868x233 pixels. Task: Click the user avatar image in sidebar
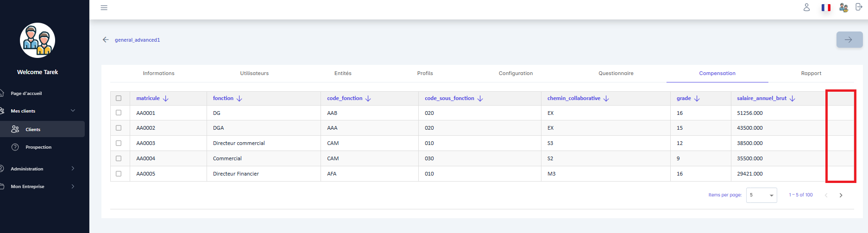click(38, 41)
